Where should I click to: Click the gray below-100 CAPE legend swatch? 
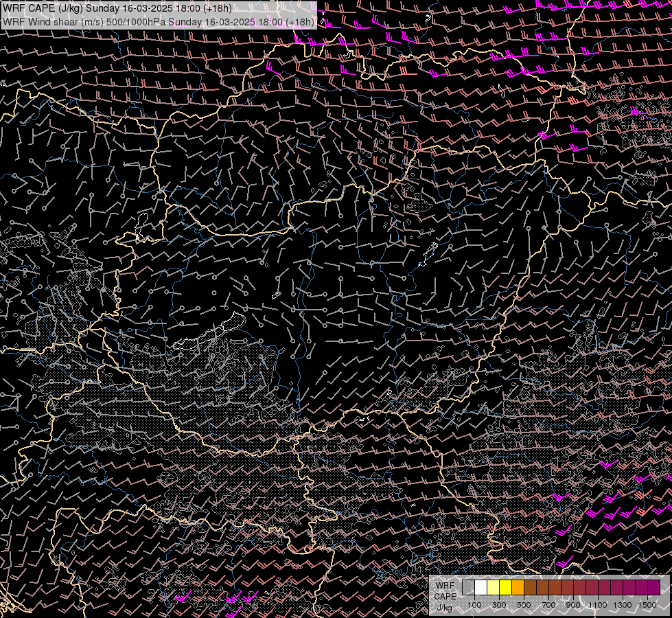tap(468, 588)
